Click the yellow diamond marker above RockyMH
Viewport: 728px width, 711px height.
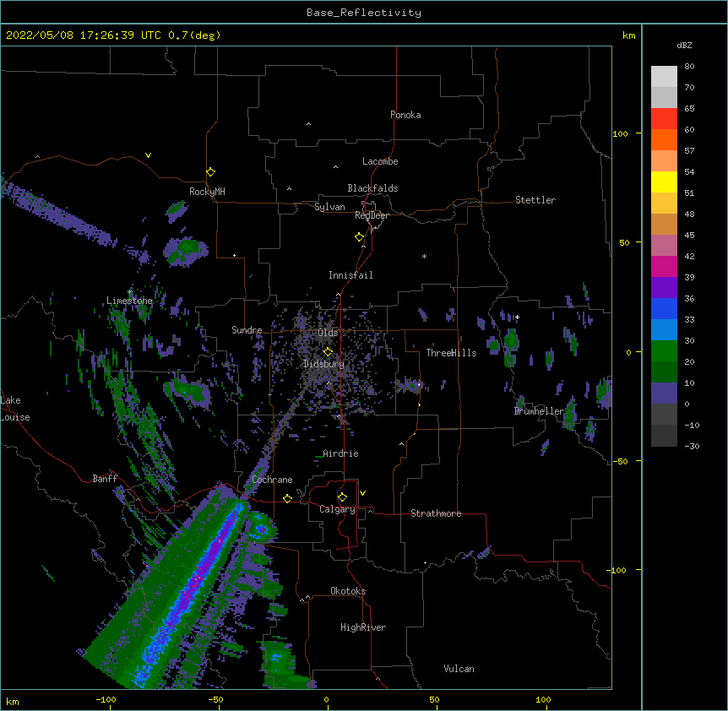click(x=210, y=171)
